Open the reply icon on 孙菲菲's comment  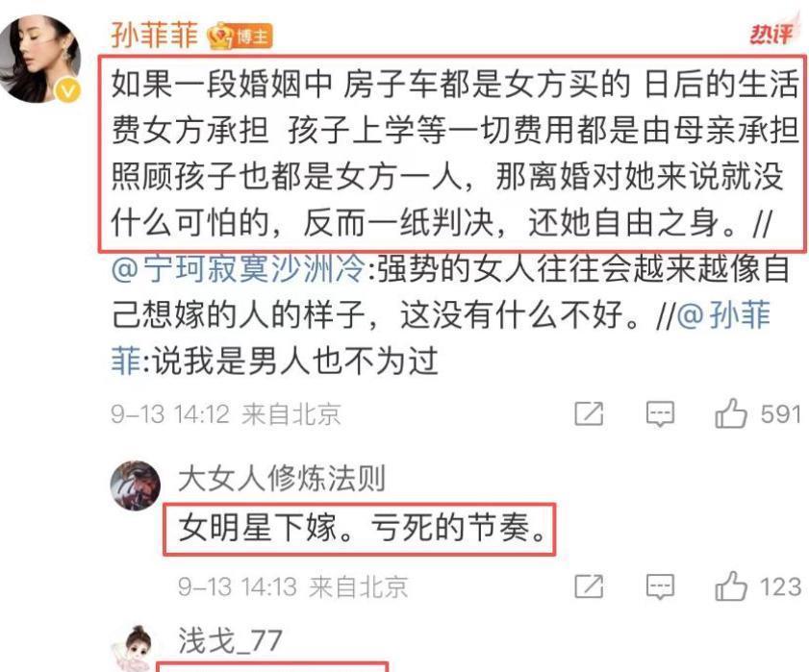[x=660, y=413]
